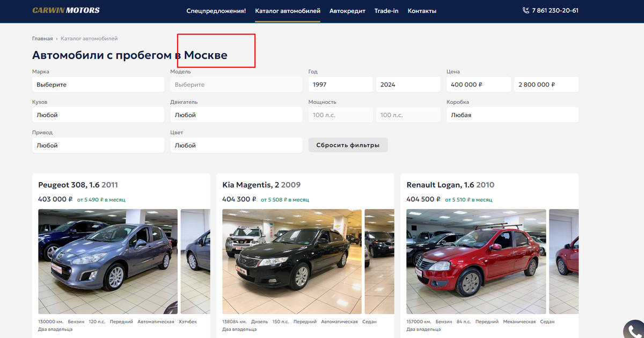
Task: Open the year-to dropdown showing 2024
Action: click(408, 84)
